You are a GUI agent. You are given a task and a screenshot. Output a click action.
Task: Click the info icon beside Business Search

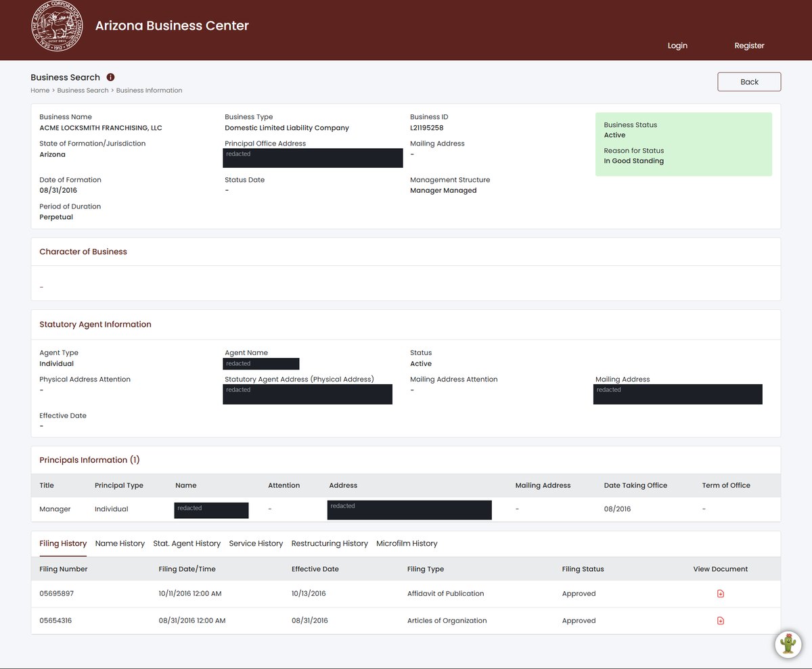[x=110, y=77]
